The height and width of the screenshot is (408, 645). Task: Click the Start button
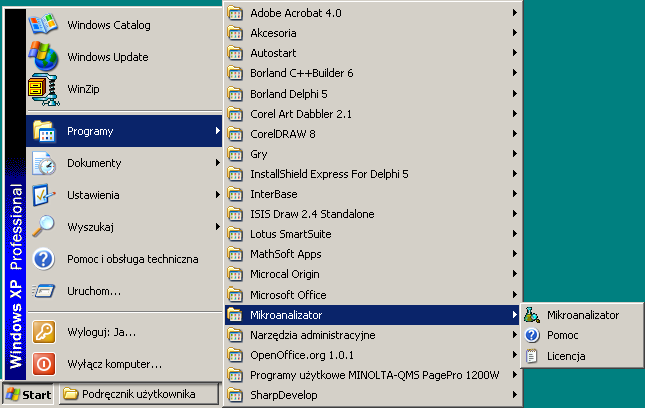tap(28, 394)
